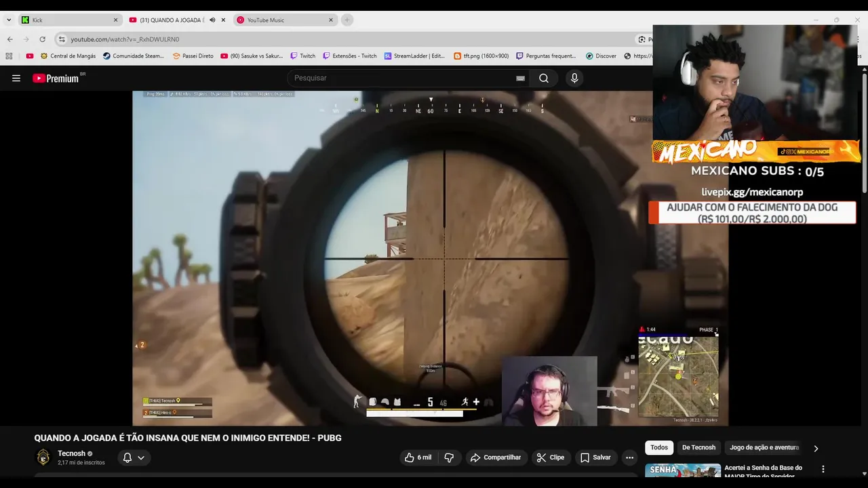Image resolution: width=868 pixels, height=488 pixels.
Task: Open the SENHA recommended video thumbnail
Action: [x=683, y=470]
